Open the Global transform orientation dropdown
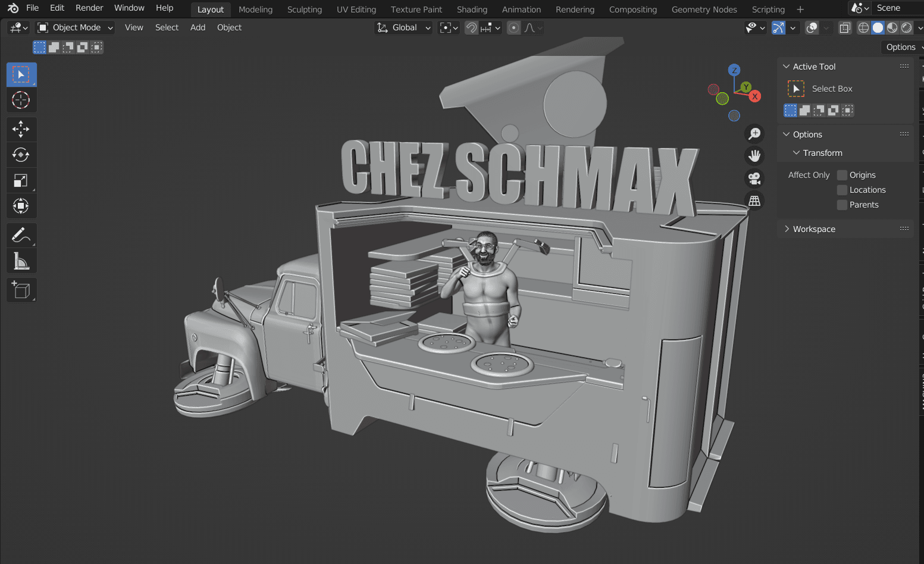The width and height of the screenshot is (924, 564). (x=403, y=27)
